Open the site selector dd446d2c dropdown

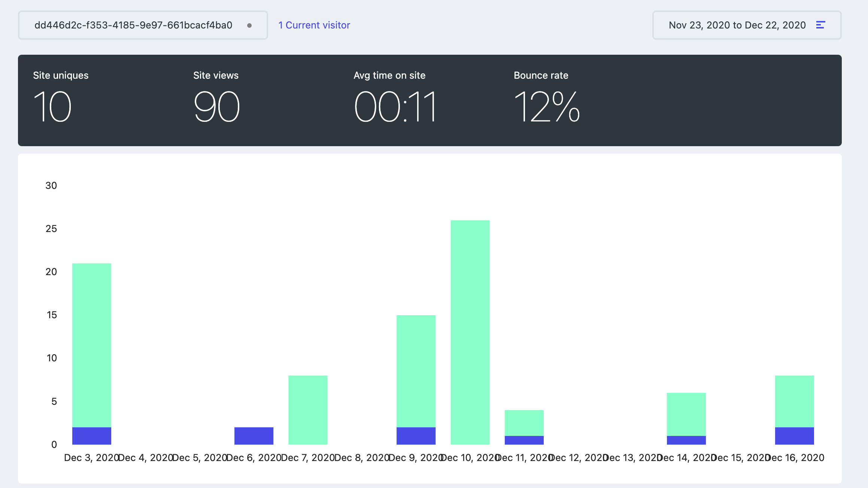[x=133, y=25]
